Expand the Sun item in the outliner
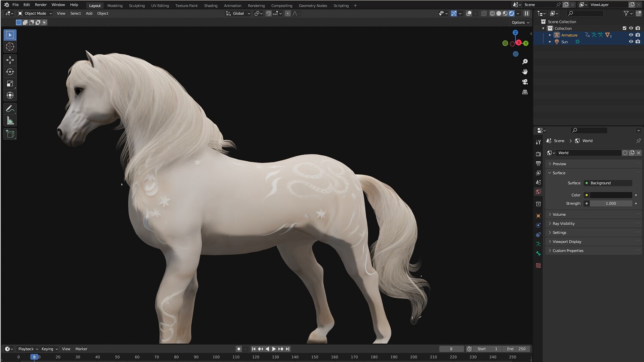The image size is (644, 362). (550, 42)
